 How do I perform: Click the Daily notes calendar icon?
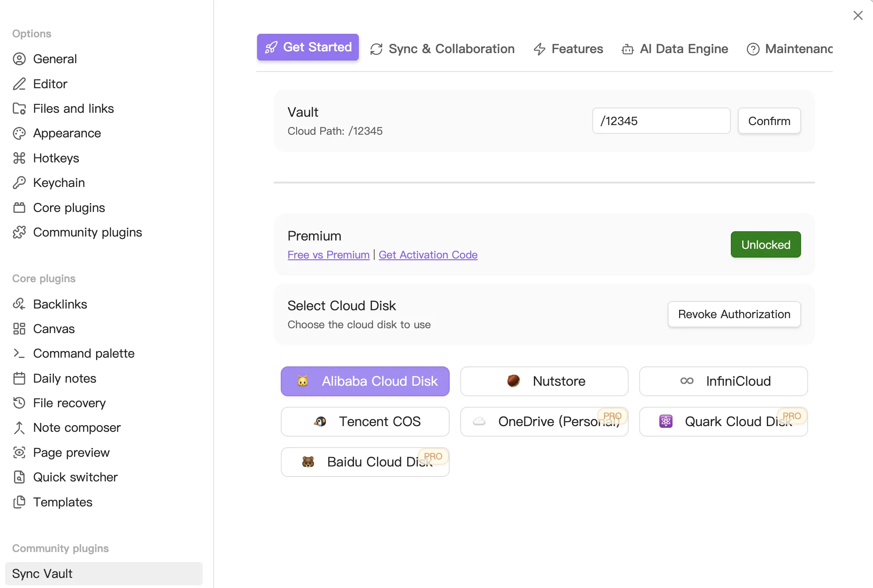[x=19, y=378]
